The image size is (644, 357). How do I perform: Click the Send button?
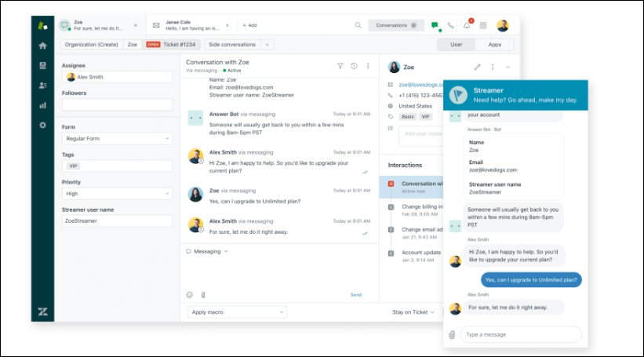(356, 295)
